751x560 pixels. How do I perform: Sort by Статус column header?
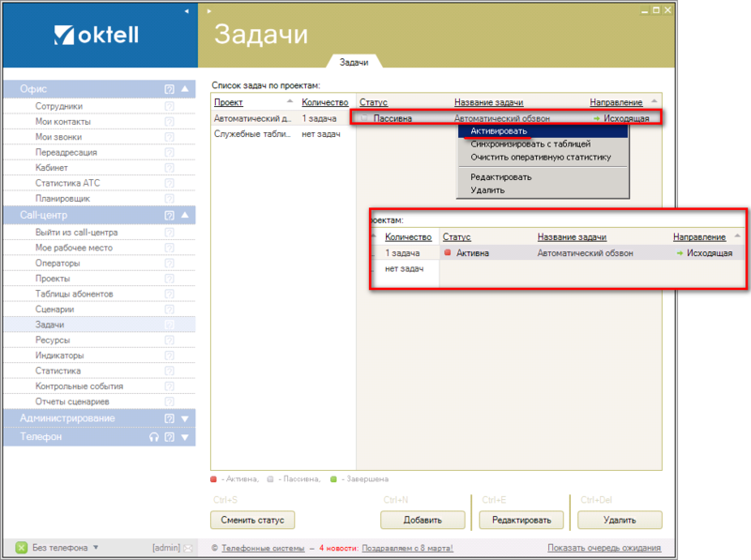pos(374,102)
